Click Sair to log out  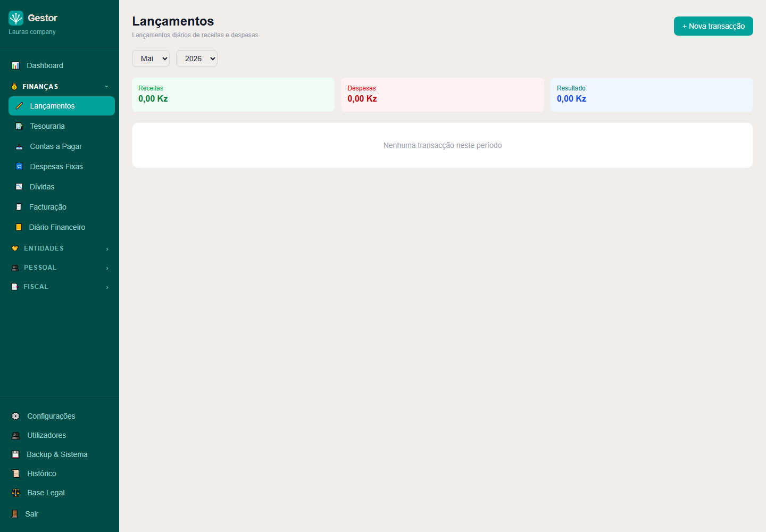tap(60, 514)
